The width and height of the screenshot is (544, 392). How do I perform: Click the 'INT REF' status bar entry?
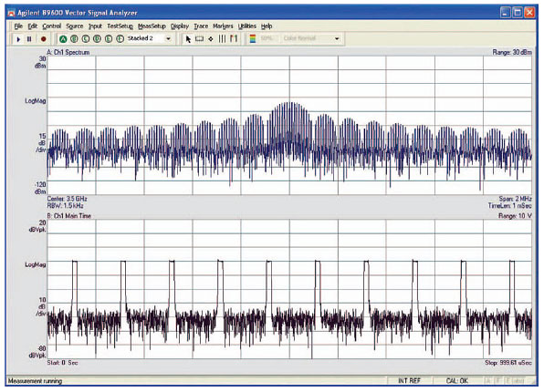point(410,381)
